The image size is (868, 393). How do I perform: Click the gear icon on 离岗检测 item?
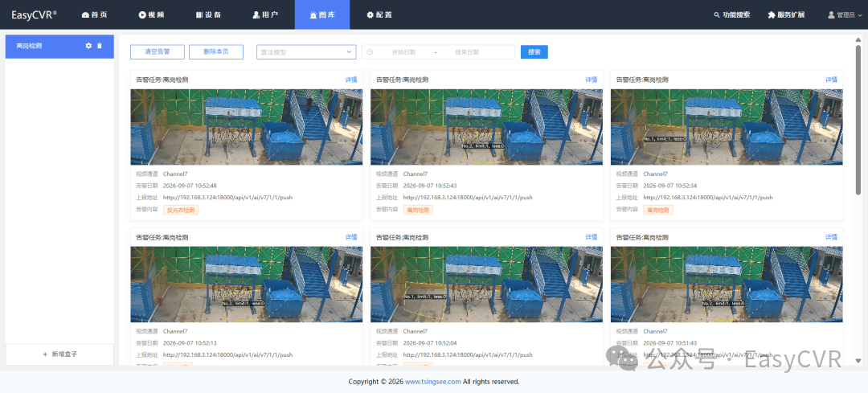88,46
